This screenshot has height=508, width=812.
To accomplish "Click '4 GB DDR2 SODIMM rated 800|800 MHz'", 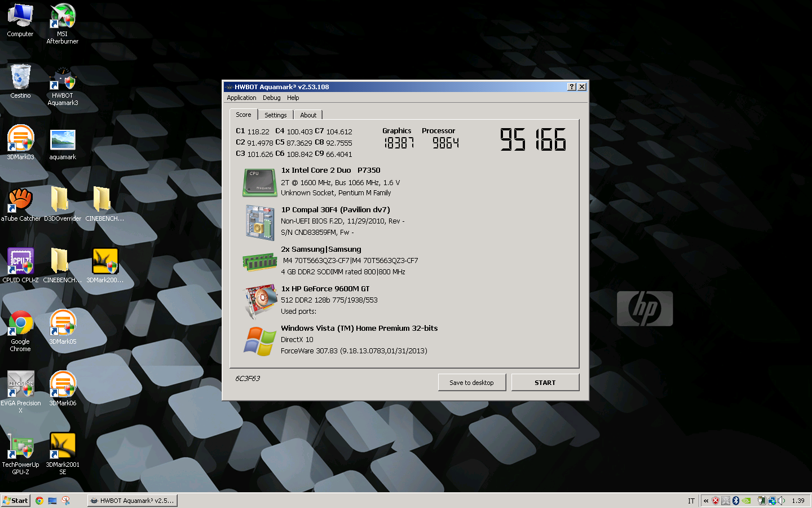I will point(343,272).
